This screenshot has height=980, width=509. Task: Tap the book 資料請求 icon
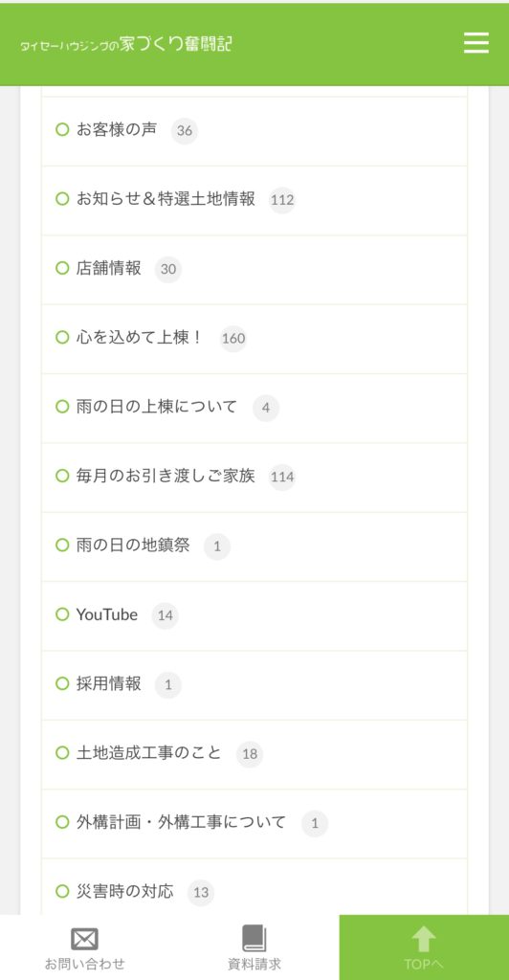254,938
